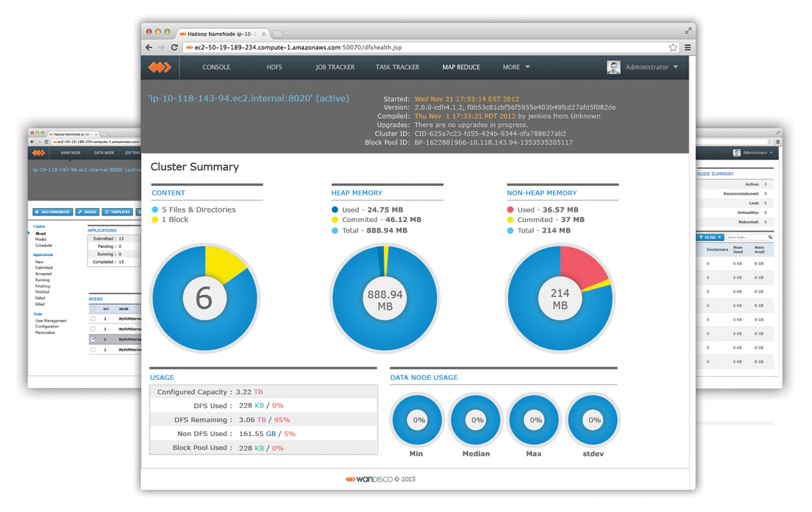Open the blue FILTER dropdown button
The height and width of the screenshot is (512, 812).
(x=709, y=237)
